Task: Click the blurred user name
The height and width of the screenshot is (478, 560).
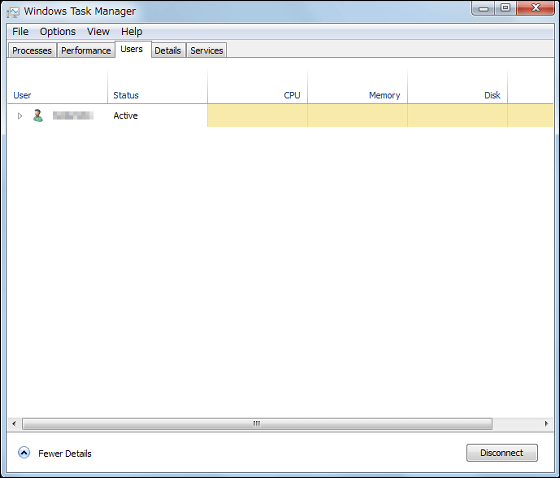Action: tap(73, 115)
